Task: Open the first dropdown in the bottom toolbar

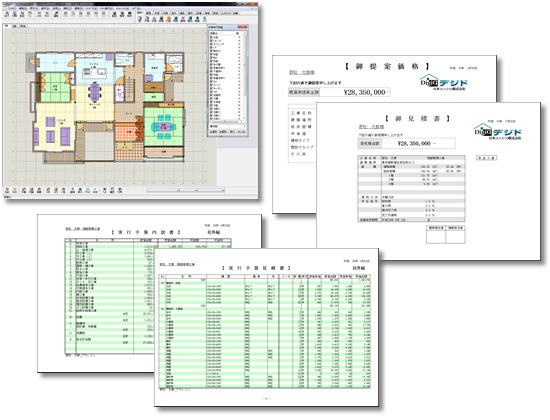Action: 163,191
